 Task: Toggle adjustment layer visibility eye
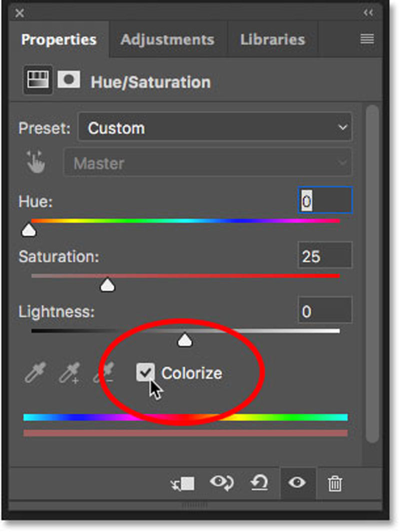coord(297,483)
